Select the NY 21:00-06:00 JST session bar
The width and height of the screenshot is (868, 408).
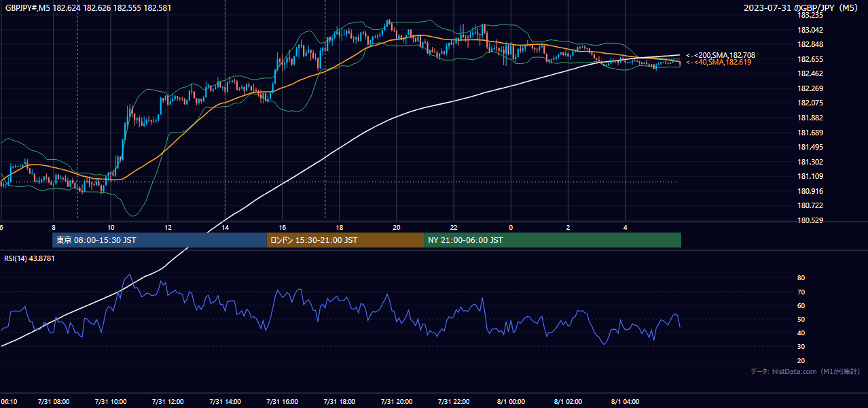coord(552,240)
